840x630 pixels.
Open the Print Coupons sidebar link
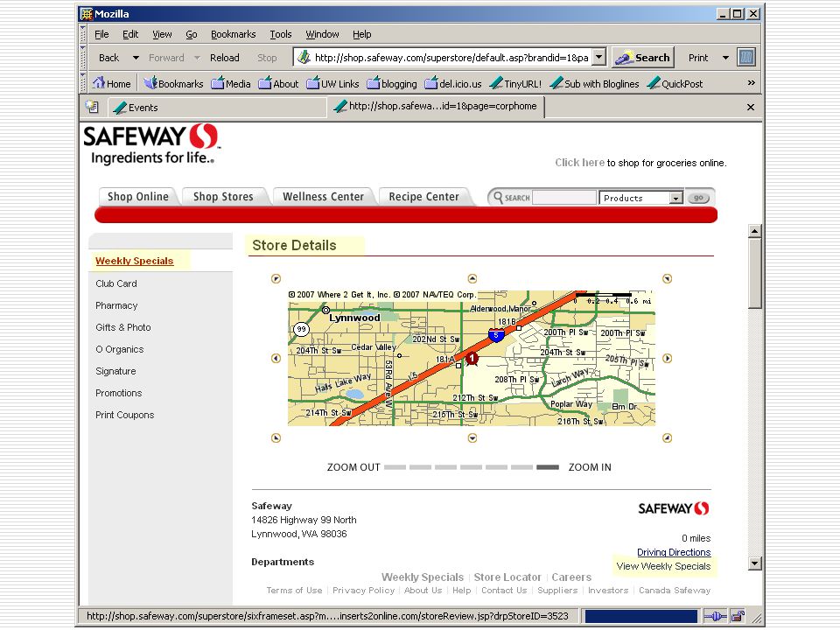[125, 415]
